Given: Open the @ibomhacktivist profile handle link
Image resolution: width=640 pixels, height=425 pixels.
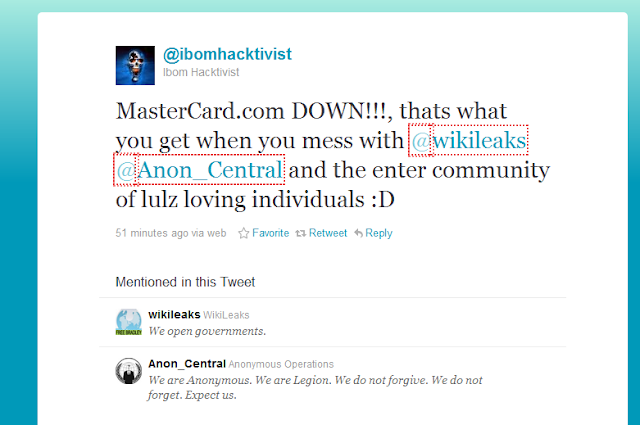Looking at the screenshot, I should pos(227,54).
